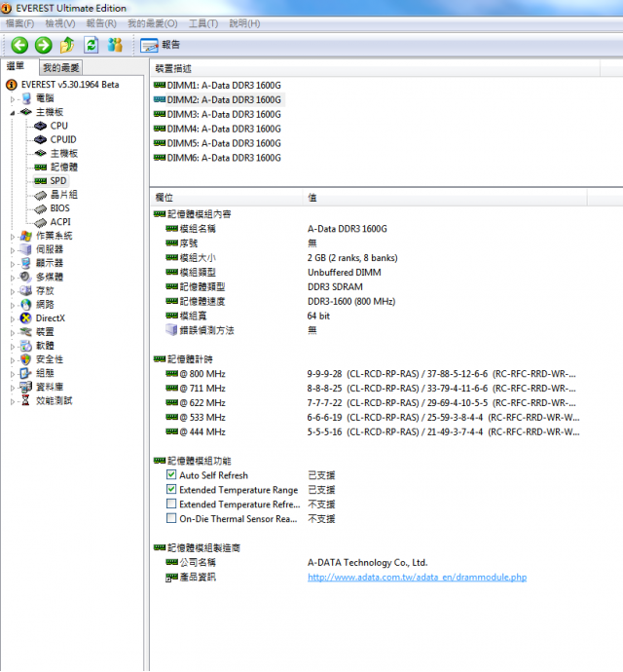Select DIMM4: A-Data DDR3 1600G
623x672 pixels.
[x=218, y=129]
